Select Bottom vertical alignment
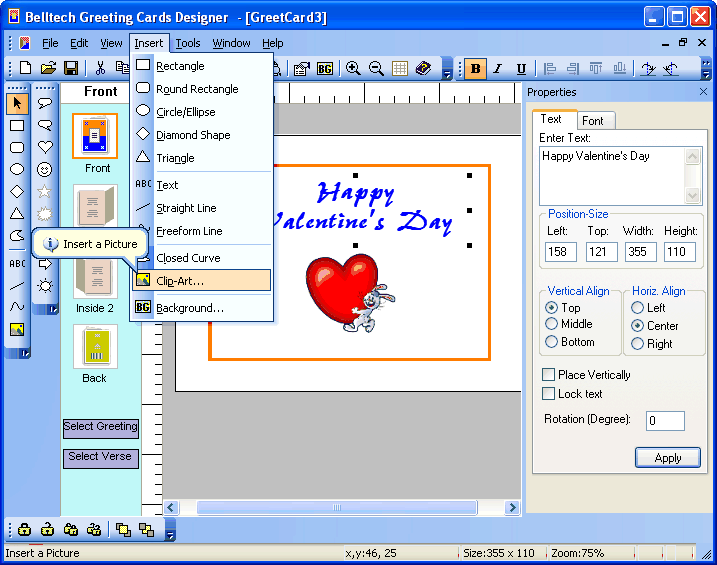 [x=551, y=341]
